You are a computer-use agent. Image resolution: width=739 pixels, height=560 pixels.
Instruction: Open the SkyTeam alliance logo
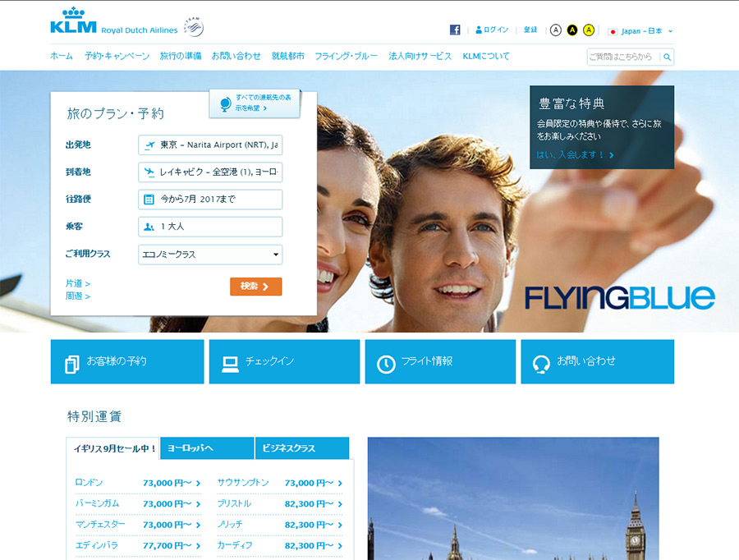click(194, 26)
